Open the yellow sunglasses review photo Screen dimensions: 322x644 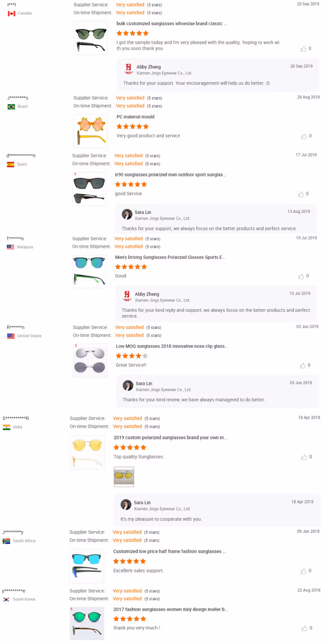coord(124,477)
